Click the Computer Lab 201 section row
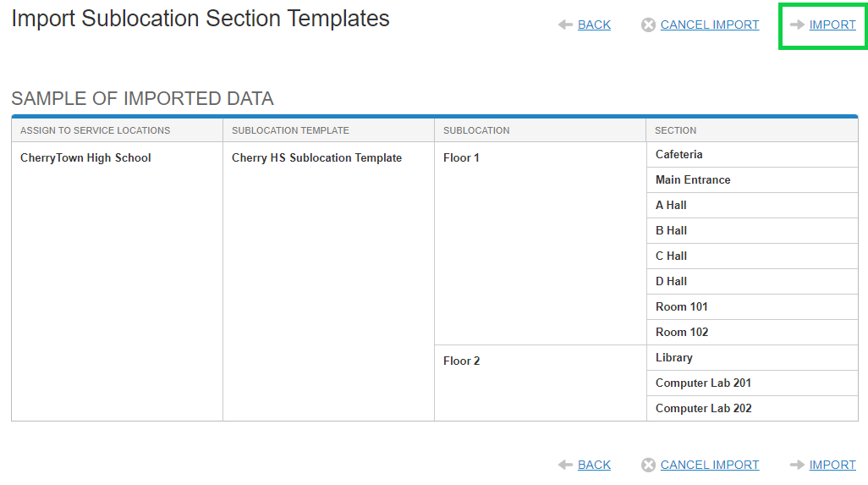Viewport: 868px width, 485px height. click(x=703, y=383)
